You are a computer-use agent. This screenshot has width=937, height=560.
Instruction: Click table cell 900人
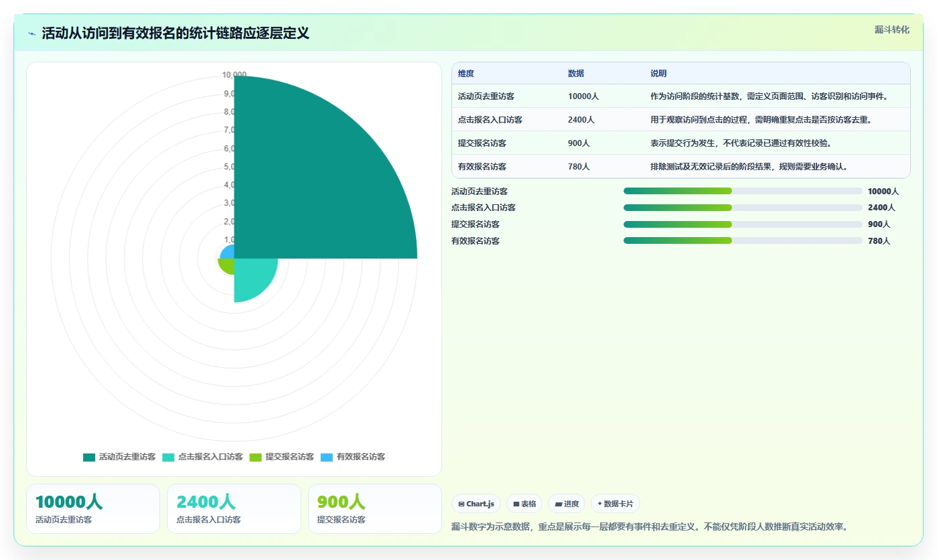579,143
